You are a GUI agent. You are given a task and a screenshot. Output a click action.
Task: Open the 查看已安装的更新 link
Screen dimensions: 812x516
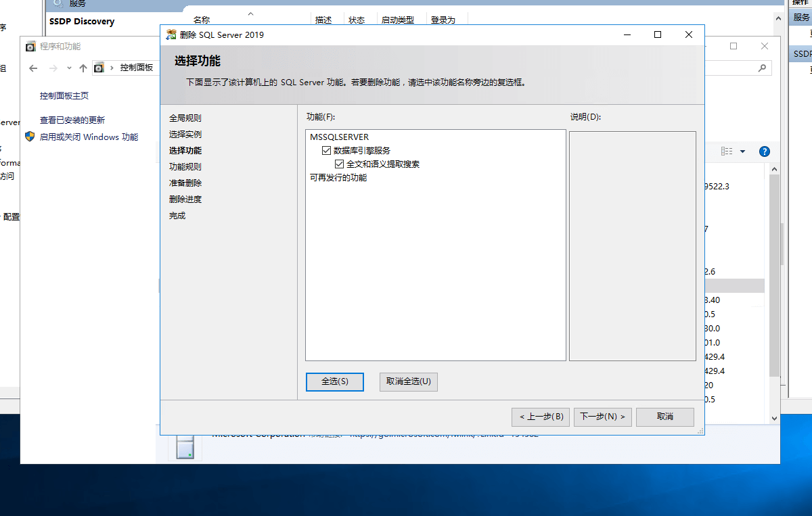(72, 120)
